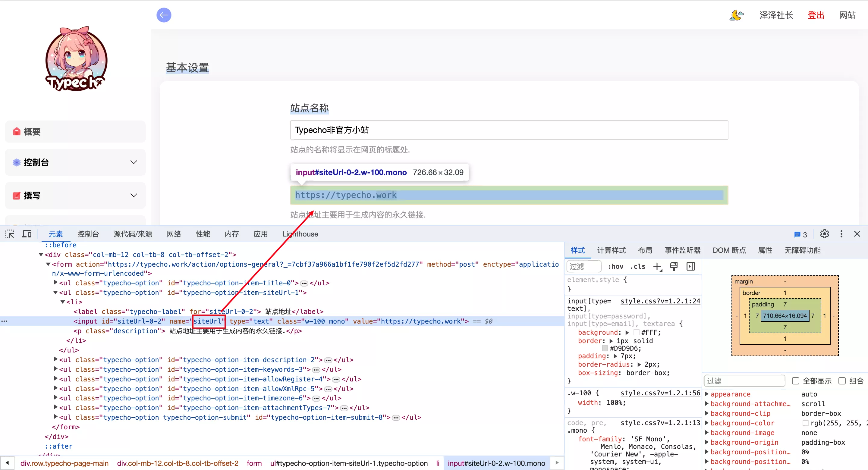Toggle the computed styles sidebar pane icon

coord(690,267)
